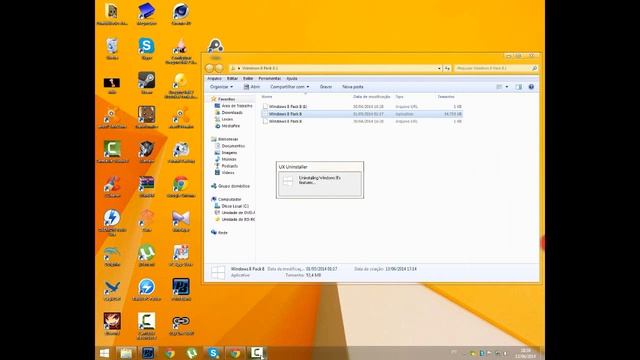Viewport: 640px width, 360px height.
Task: Click the Abrir toolbar button
Action: (252, 87)
